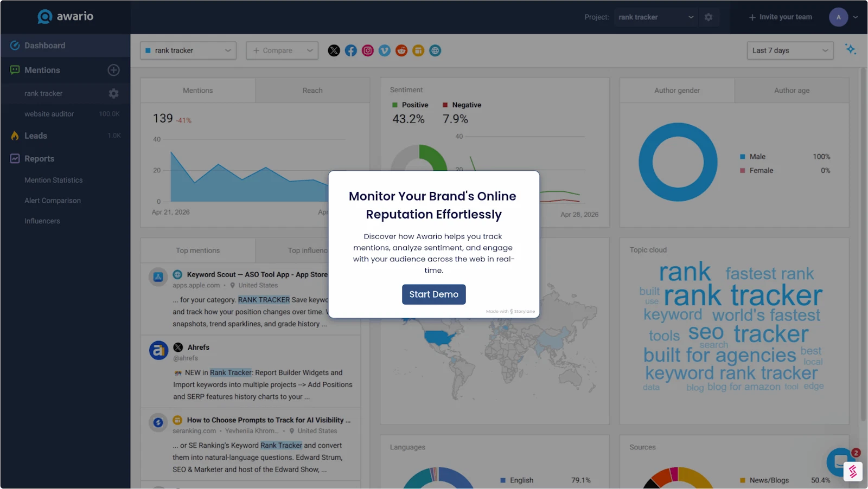Screen dimensions: 868x489
Task: Click Invite your team
Action: (x=781, y=17)
